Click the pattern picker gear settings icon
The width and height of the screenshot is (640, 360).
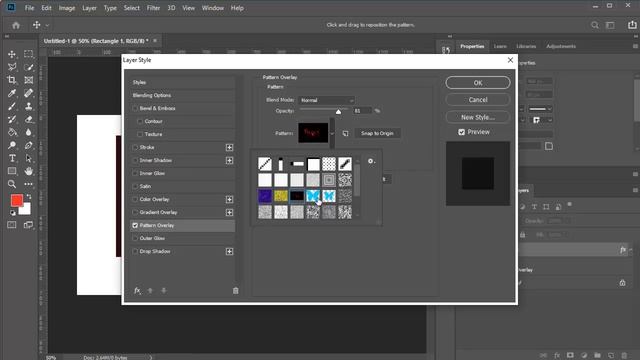tap(371, 161)
